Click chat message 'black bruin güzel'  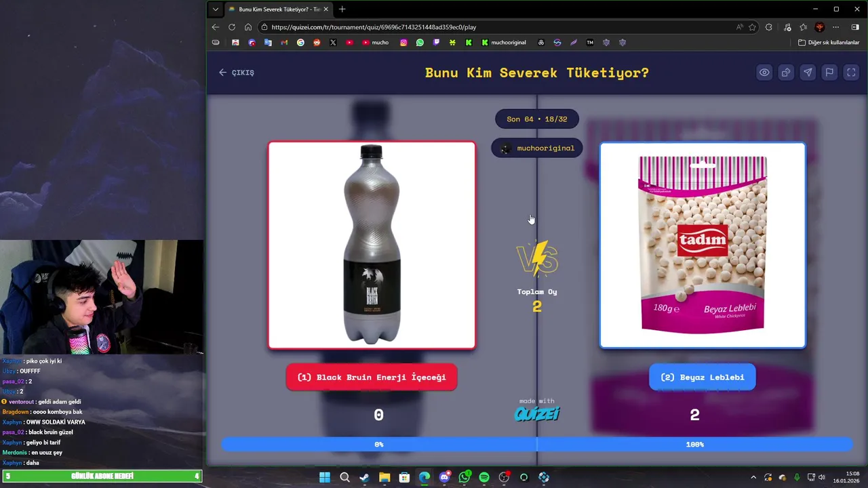tap(50, 432)
